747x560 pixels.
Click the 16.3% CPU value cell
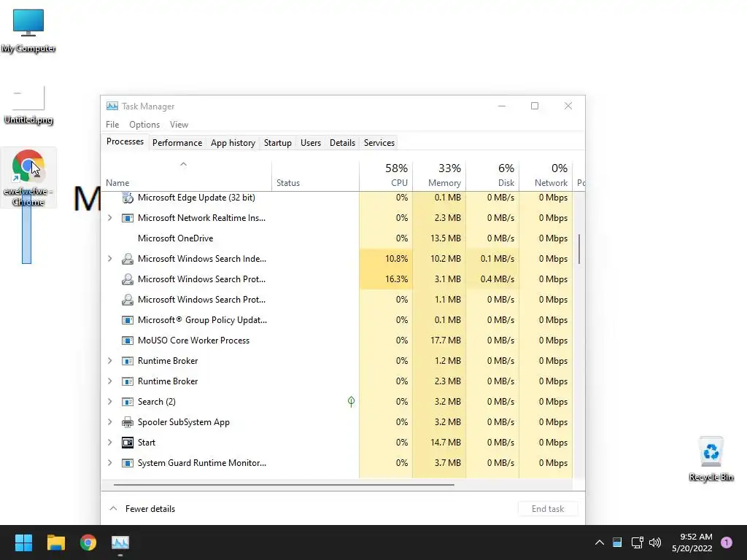(386, 279)
